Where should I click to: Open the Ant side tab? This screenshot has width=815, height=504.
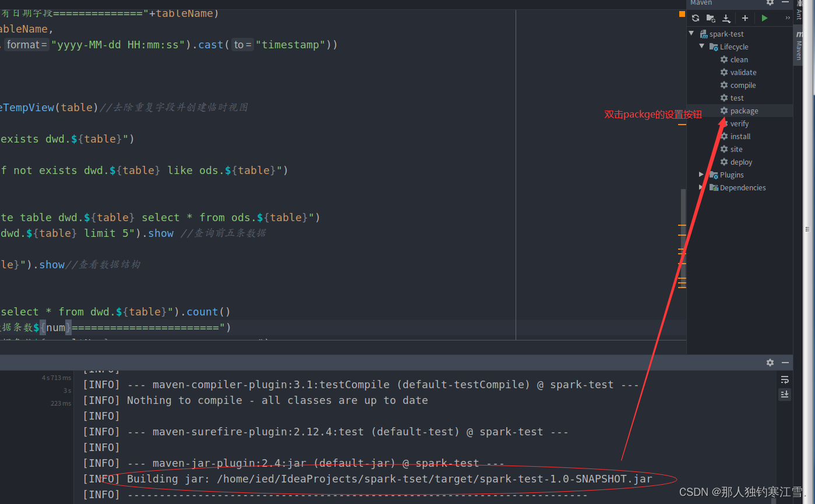coord(799,12)
